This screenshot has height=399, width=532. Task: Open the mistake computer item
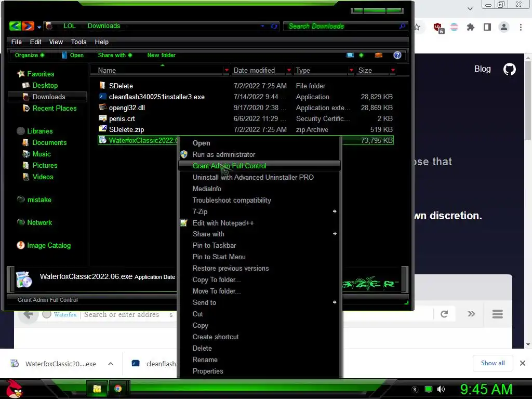pos(39,199)
